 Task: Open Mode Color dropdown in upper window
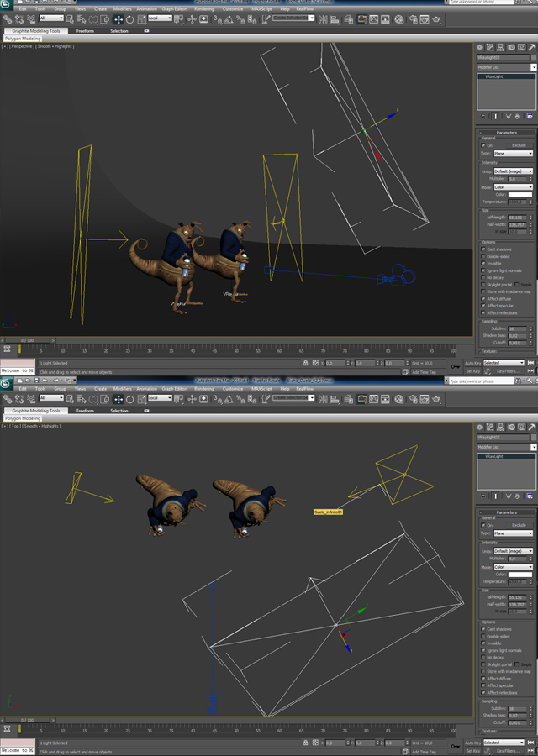click(x=513, y=187)
